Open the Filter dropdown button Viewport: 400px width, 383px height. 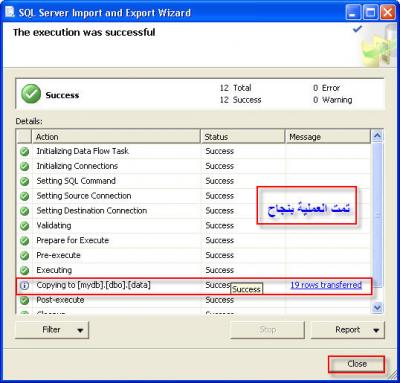tap(52, 330)
